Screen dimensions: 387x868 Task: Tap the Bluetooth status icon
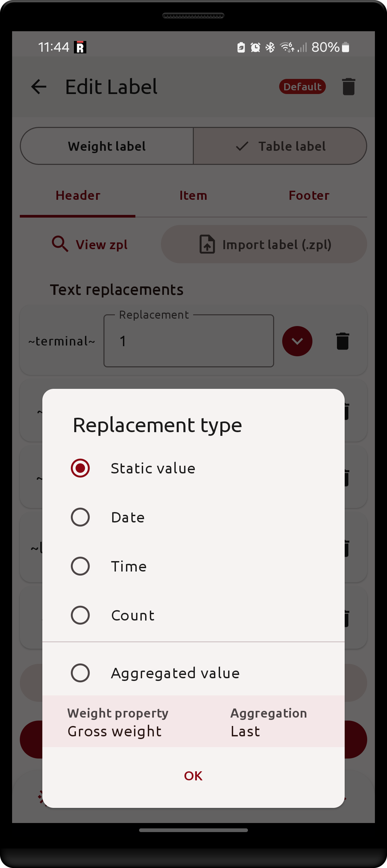[270, 47]
